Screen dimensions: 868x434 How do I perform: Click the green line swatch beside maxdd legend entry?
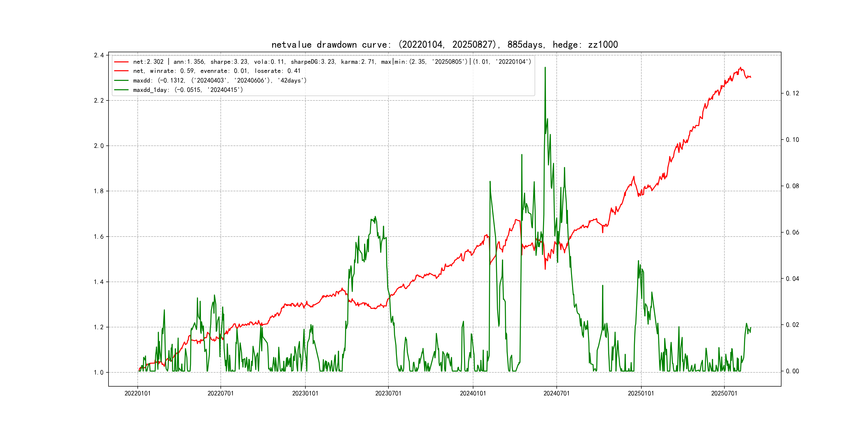pos(121,81)
